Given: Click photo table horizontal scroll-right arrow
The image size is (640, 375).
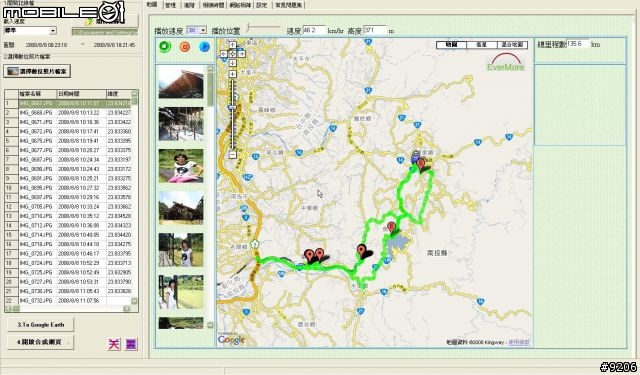Looking at the screenshot, I should tap(127, 308).
